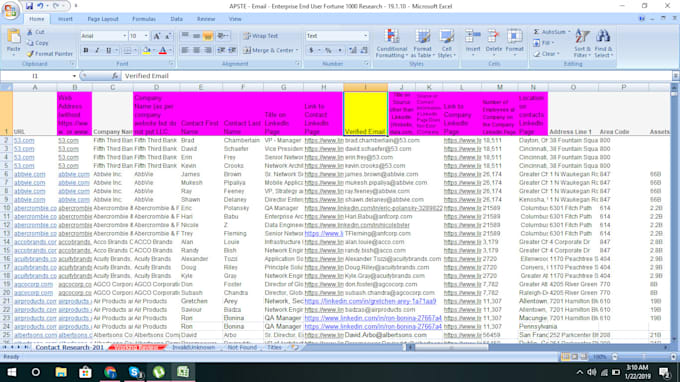
Task: Click the Name Box showing I1
Action: pos(36,76)
